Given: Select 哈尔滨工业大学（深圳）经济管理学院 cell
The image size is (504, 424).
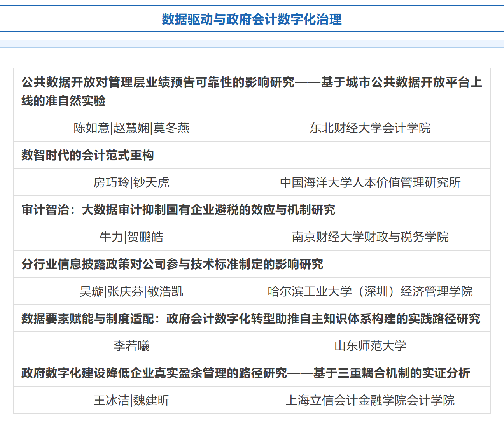Looking at the screenshot, I should (370, 291).
